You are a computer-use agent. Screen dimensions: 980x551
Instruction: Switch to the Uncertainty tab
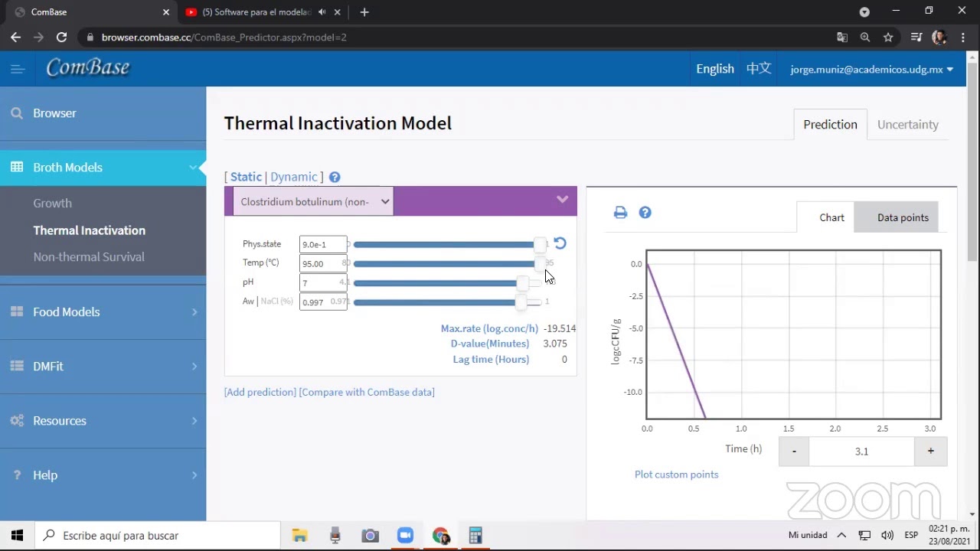point(908,124)
